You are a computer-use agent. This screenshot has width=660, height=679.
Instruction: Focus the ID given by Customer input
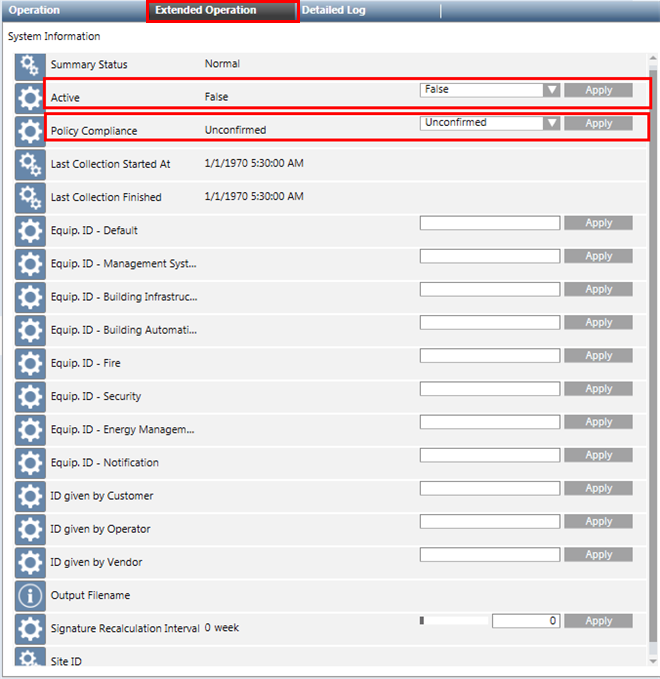tap(489, 488)
